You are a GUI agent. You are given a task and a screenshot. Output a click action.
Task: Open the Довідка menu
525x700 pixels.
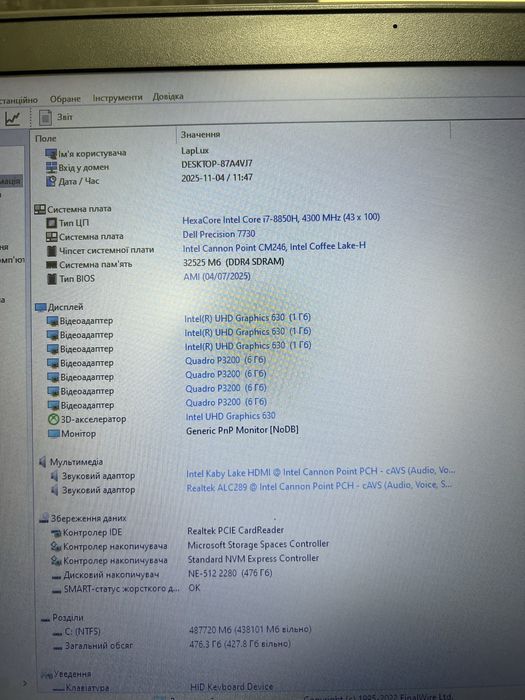(168, 96)
